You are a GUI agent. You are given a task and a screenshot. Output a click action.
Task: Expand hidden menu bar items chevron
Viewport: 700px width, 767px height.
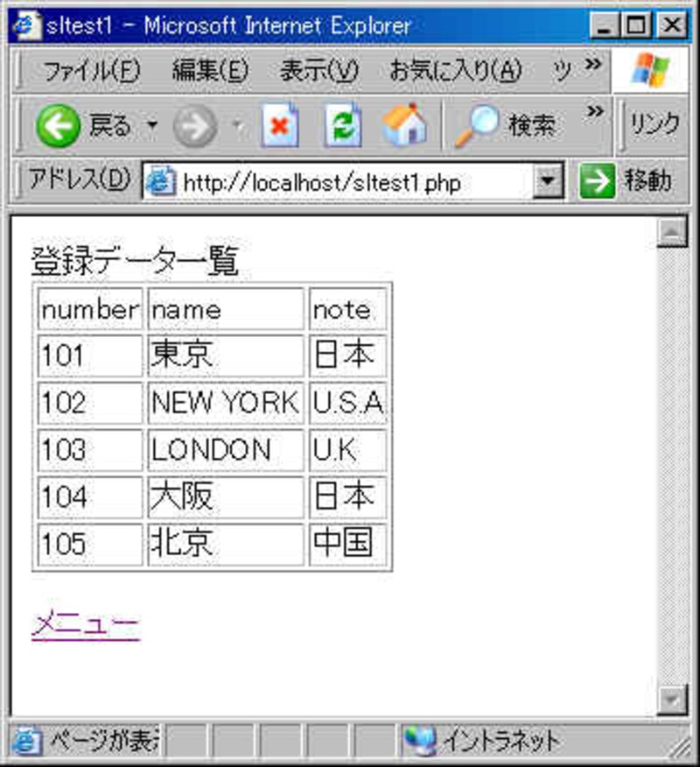[593, 64]
